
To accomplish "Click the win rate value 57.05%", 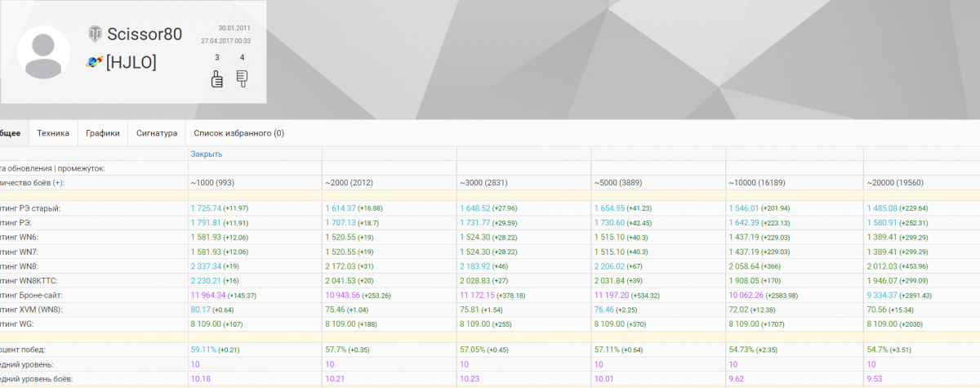I will (473, 350).
